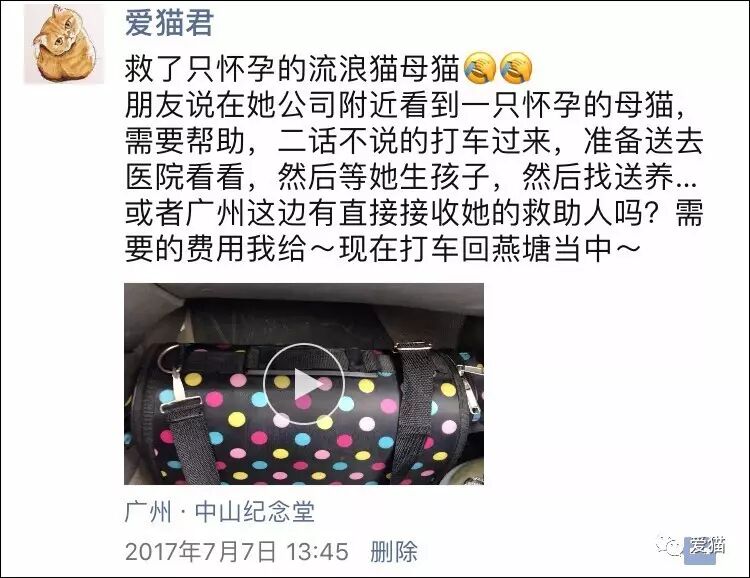Click the line starting with 需要帮助

414,141
